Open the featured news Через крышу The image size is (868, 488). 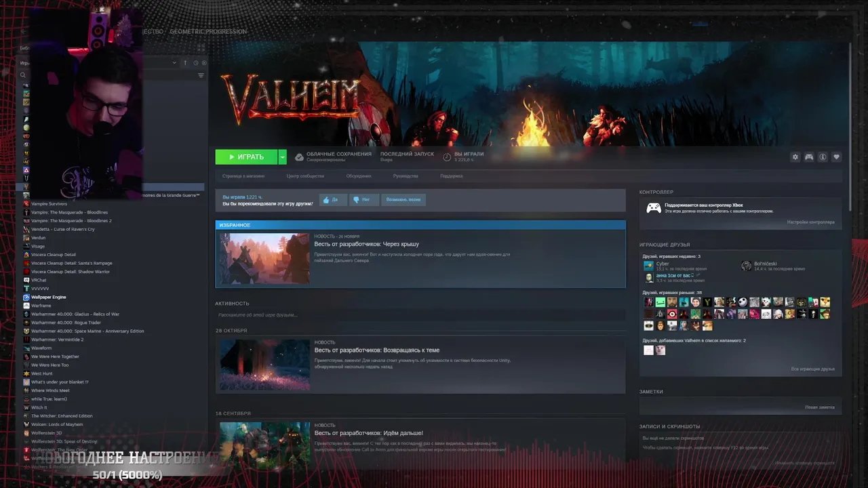point(366,244)
